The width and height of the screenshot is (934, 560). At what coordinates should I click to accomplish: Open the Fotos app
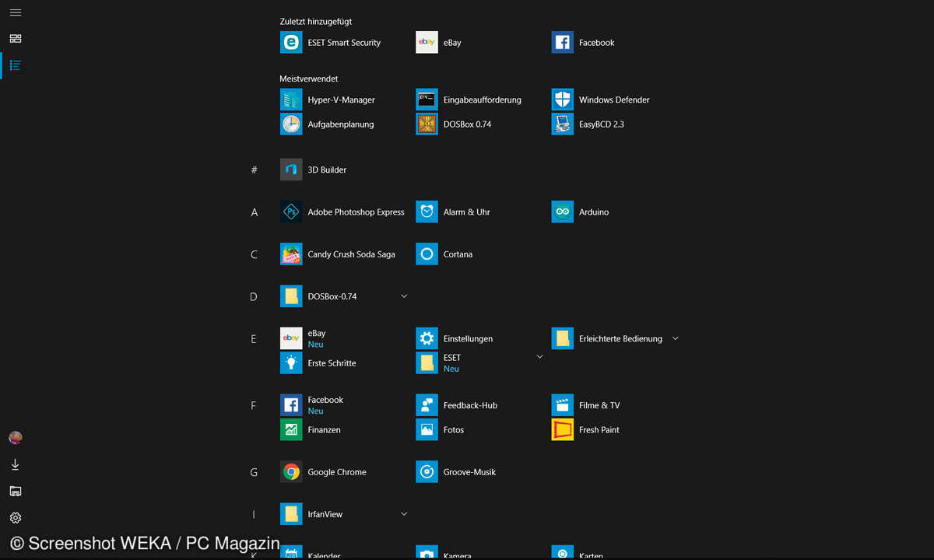click(440, 429)
